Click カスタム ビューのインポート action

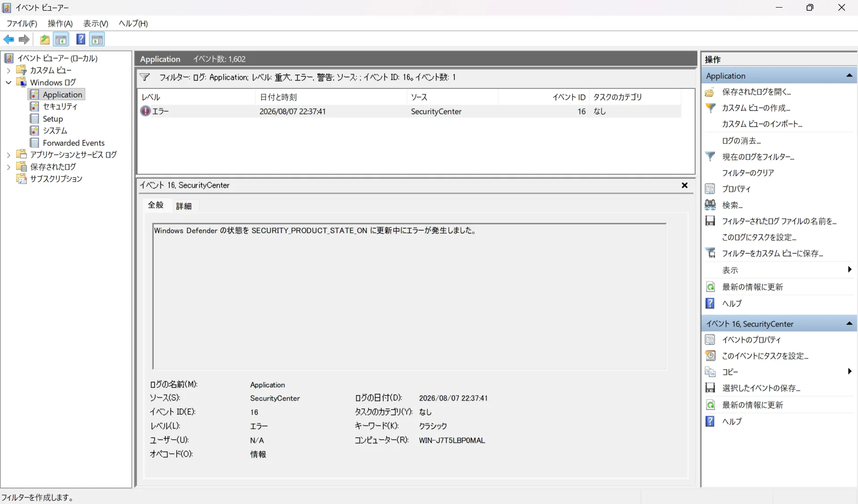click(762, 124)
